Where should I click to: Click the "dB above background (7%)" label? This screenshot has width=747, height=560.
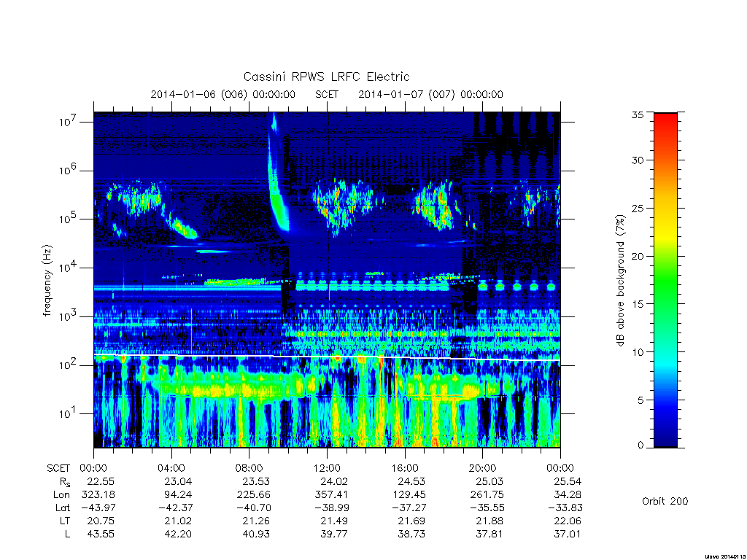(x=620, y=281)
